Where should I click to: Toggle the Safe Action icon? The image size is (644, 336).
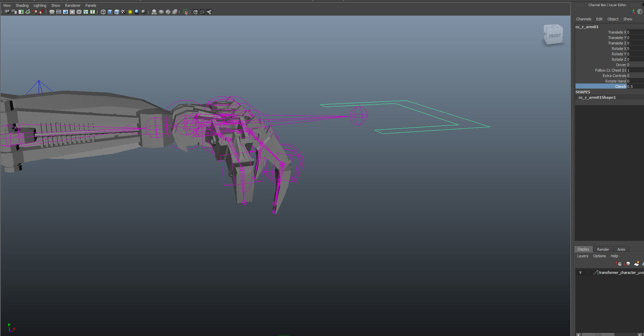click(86, 12)
